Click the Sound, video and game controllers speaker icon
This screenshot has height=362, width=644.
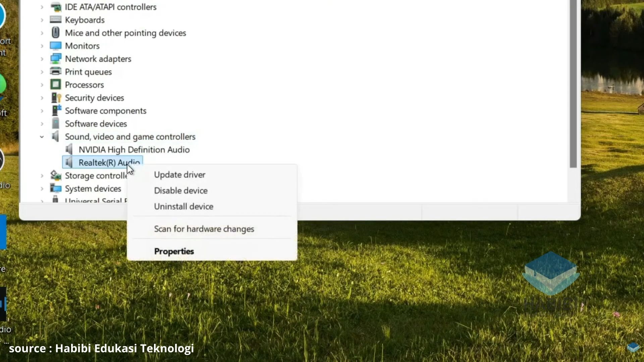coord(56,136)
